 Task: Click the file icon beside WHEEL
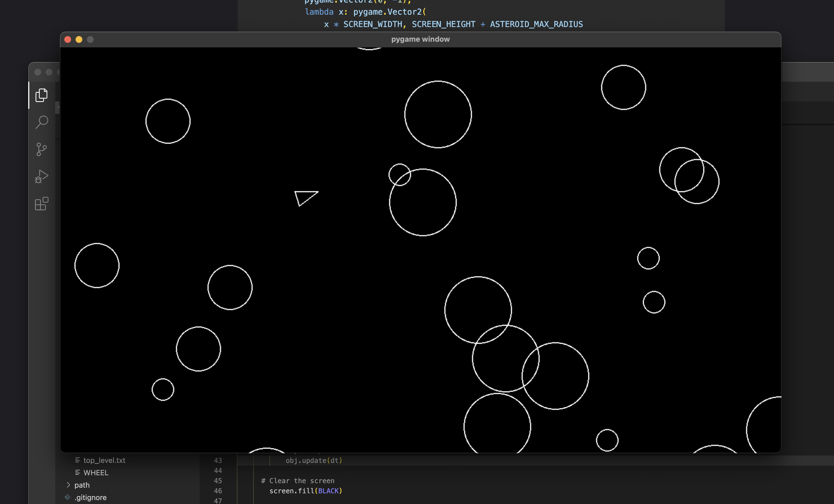pos(78,472)
